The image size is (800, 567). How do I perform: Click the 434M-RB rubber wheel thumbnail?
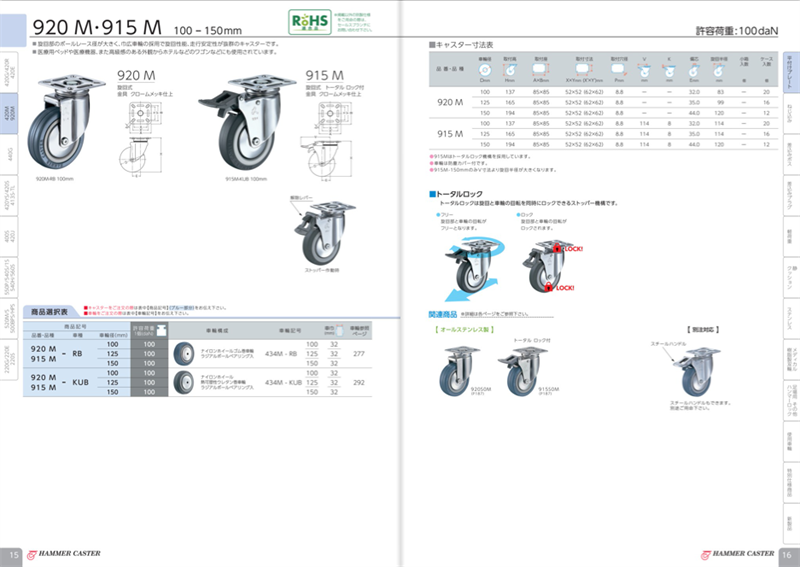point(184,354)
